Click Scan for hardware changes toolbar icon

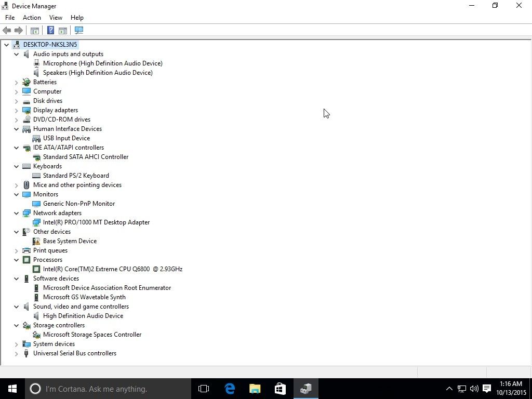pyautogui.click(x=79, y=31)
